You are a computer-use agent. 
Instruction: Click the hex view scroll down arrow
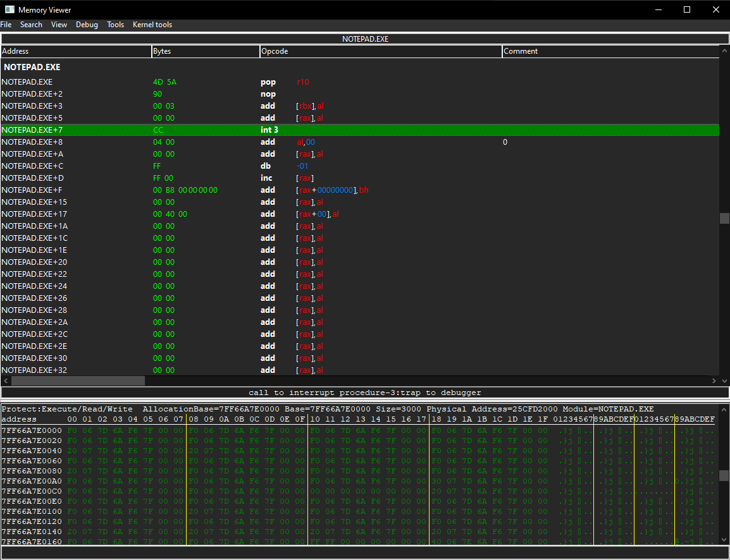point(724,539)
